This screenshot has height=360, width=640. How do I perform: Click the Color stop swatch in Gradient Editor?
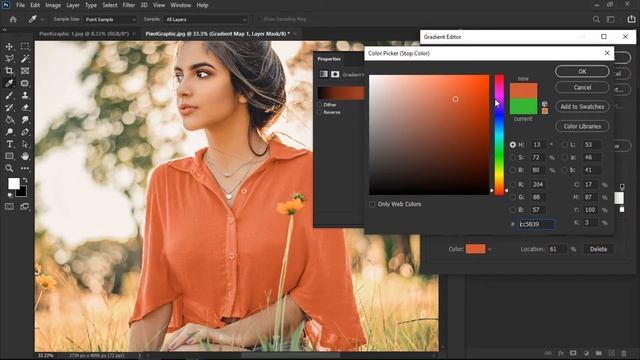(476, 249)
